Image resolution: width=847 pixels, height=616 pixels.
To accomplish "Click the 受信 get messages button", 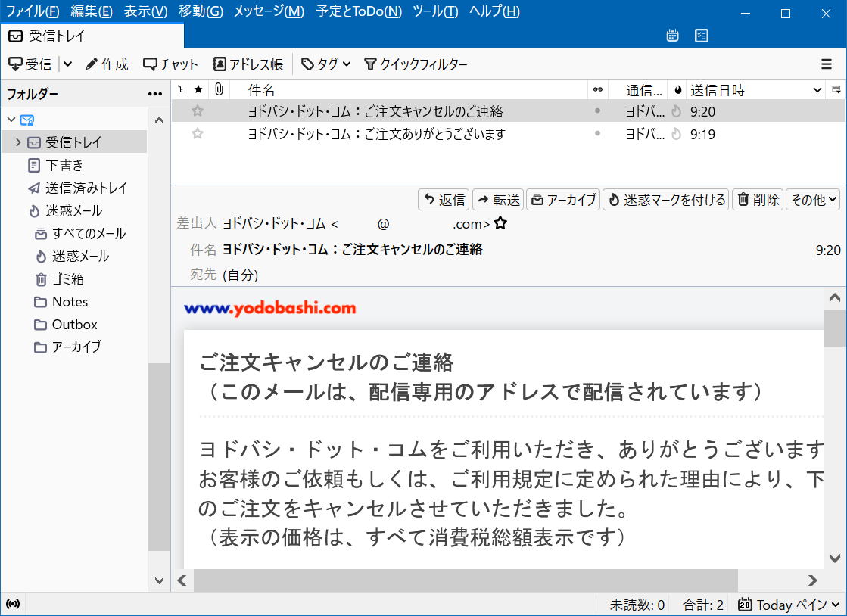I will (x=30, y=64).
